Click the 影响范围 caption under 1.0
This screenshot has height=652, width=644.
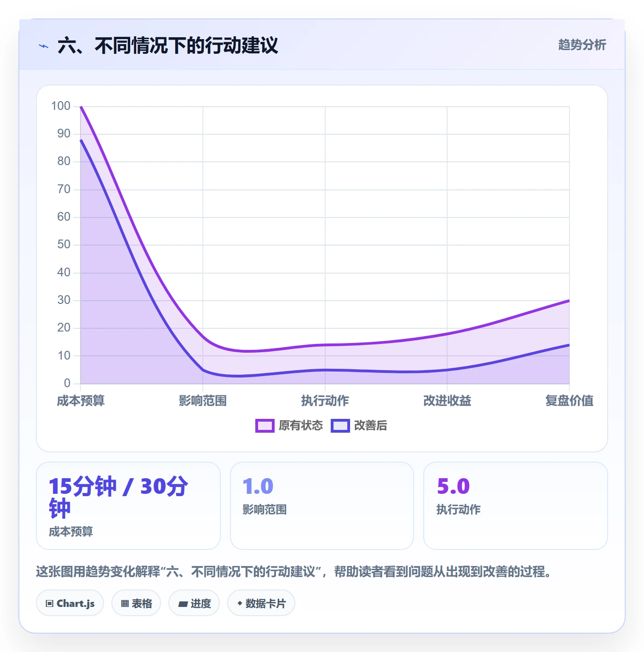click(x=264, y=509)
